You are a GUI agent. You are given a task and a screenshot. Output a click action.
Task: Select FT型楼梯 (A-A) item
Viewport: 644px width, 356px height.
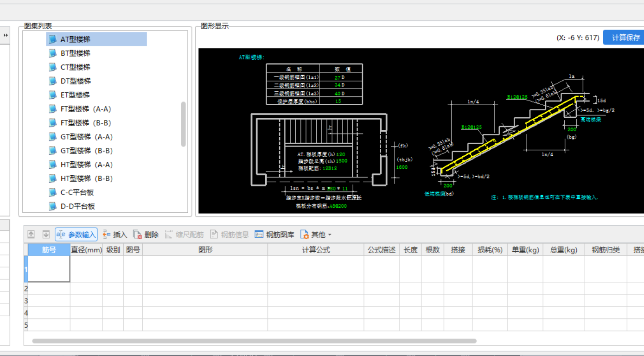pos(80,109)
